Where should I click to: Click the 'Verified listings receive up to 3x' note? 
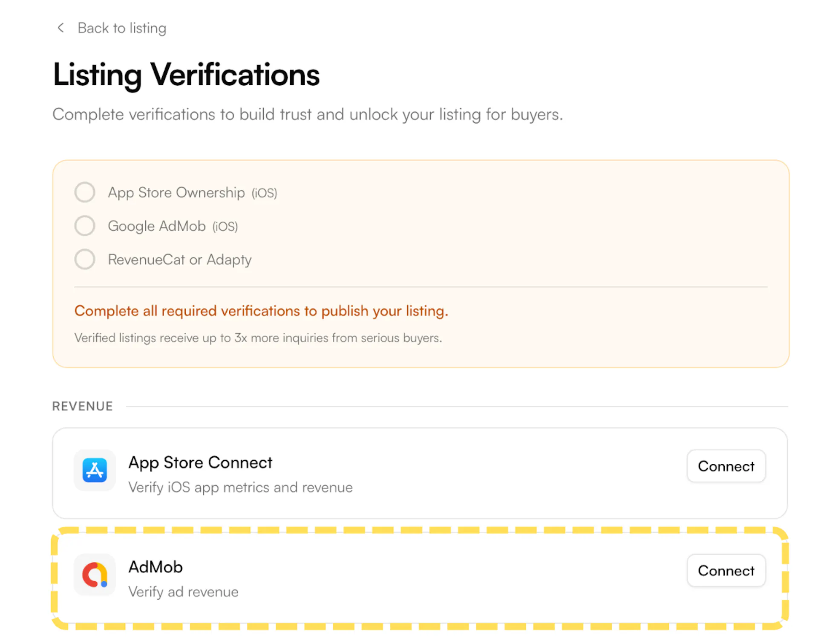coord(258,338)
